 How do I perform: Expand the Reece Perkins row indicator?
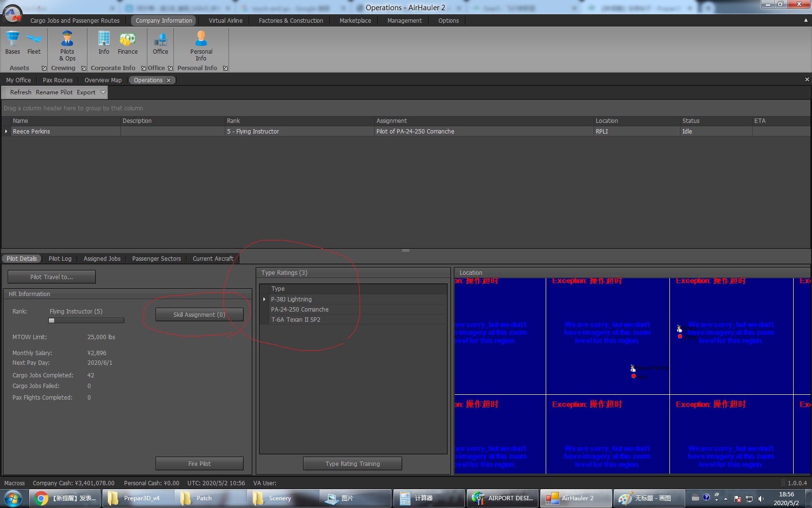tap(6, 132)
